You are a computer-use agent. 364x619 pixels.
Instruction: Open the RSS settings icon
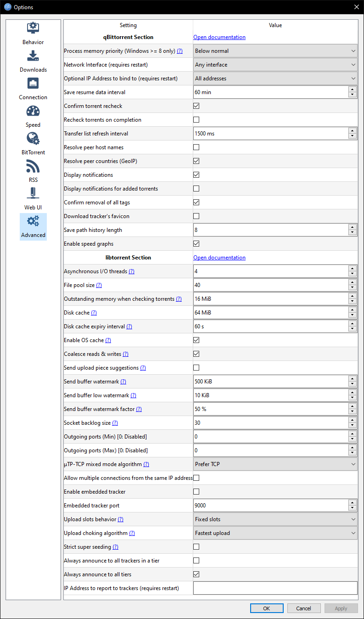coord(33,166)
